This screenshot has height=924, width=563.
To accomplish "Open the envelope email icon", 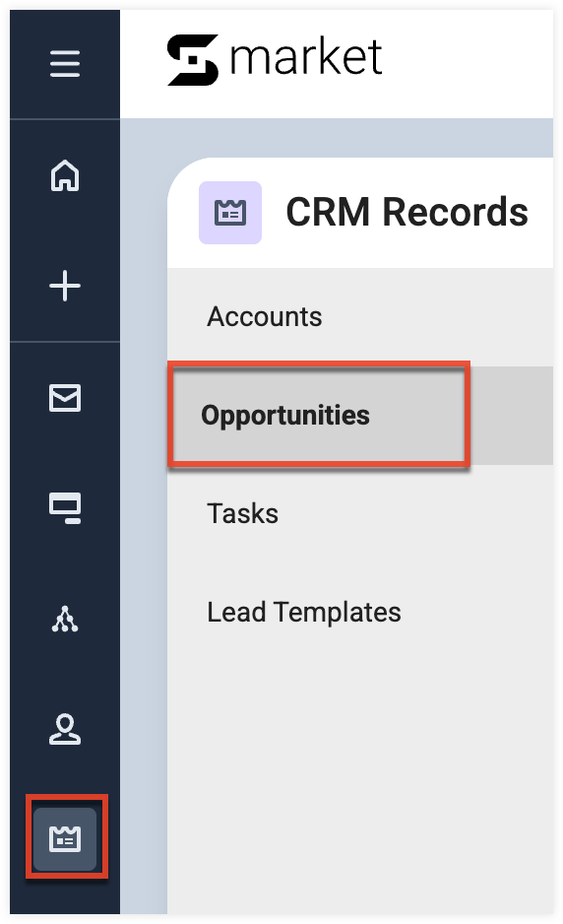I will point(65,398).
